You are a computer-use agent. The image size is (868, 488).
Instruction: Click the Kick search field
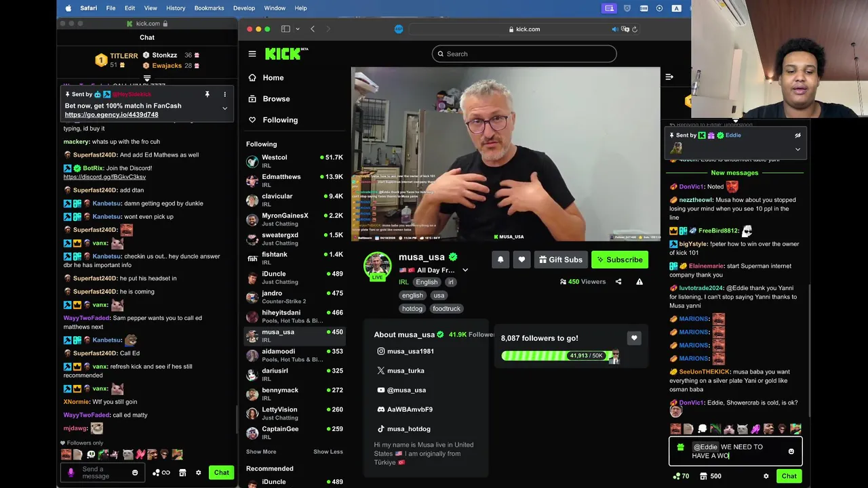(524, 54)
